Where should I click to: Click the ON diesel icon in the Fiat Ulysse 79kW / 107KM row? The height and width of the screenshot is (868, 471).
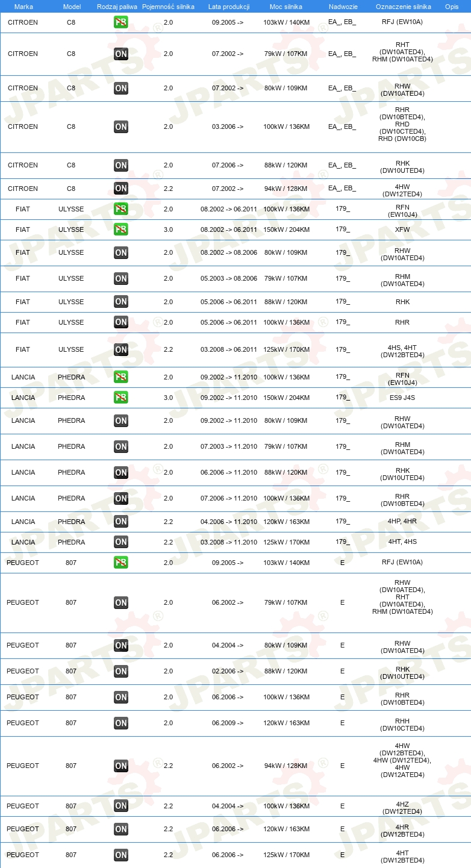click(x=121, y=278)
